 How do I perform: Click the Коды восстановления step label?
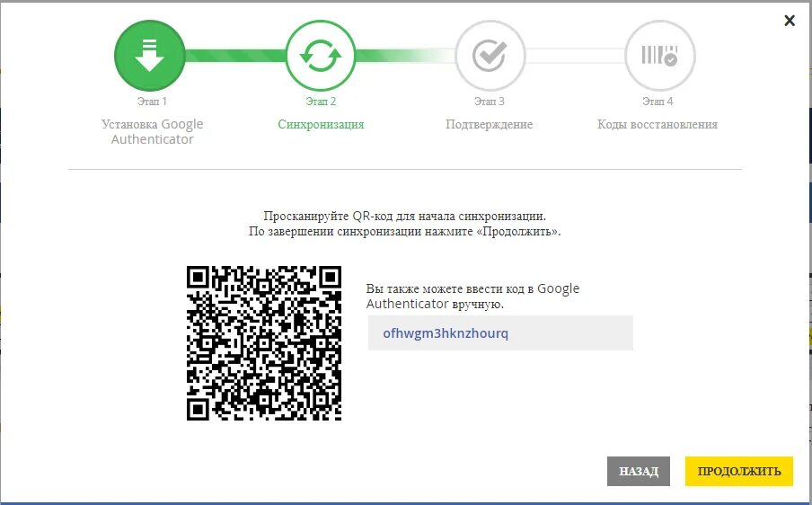(x=658, y=124)
